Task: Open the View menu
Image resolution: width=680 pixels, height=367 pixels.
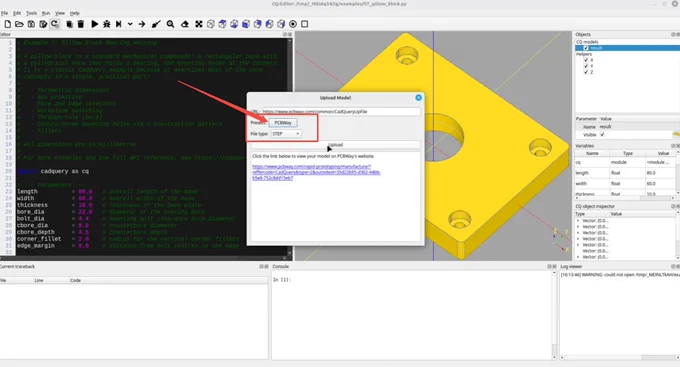Action: [x=60, y=13]
